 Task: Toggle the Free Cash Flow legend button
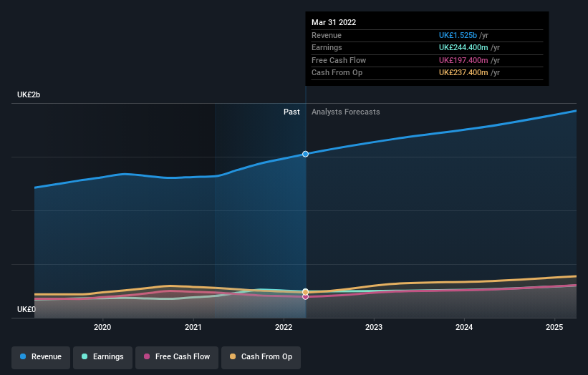click(x=177, y=357)
